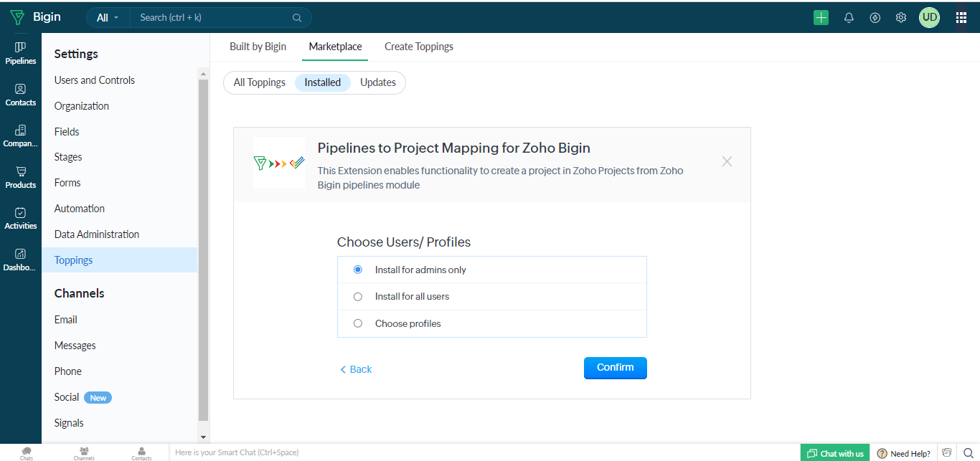Confirm the installation
This screenshot has width=980, height=461.
point(616,368)
